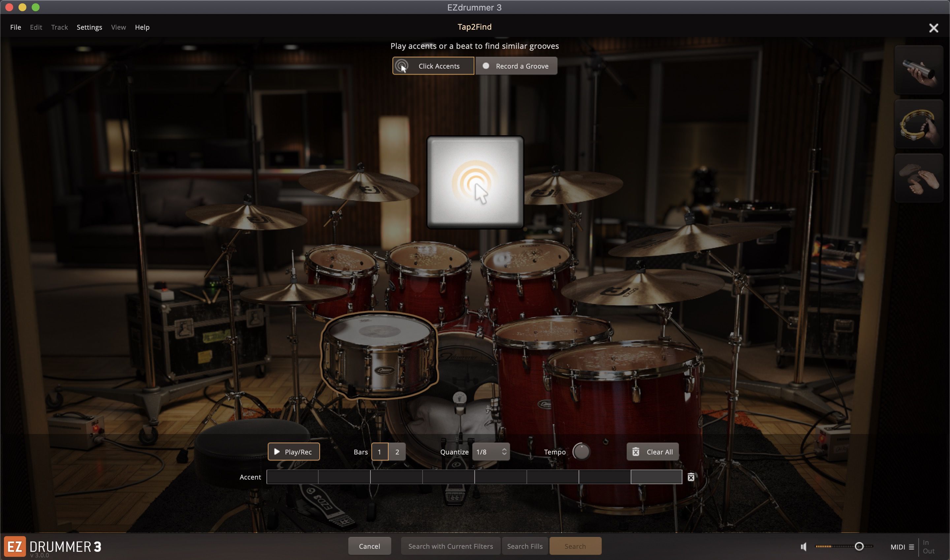Click the last highlighted Accent grid cell
Image resolution: width=950 pixels, height=560 pixels.
point(656,477)
